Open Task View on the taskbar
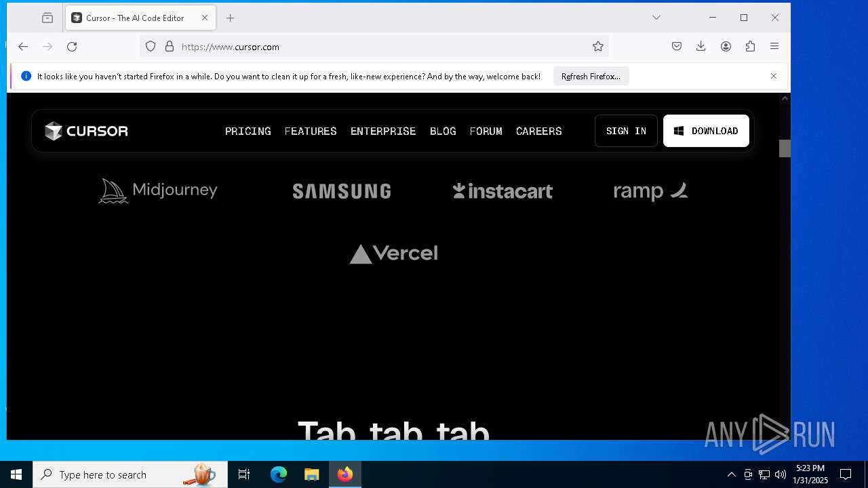 244,474
